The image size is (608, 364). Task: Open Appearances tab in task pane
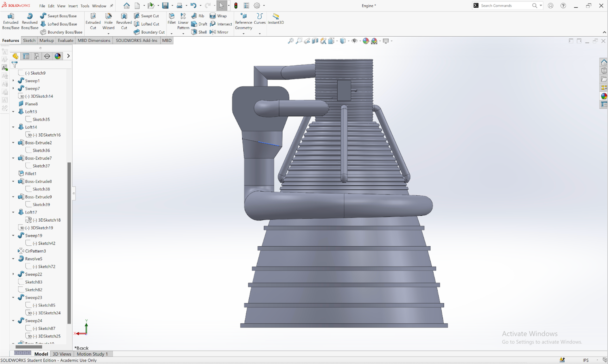coord(604,96)
